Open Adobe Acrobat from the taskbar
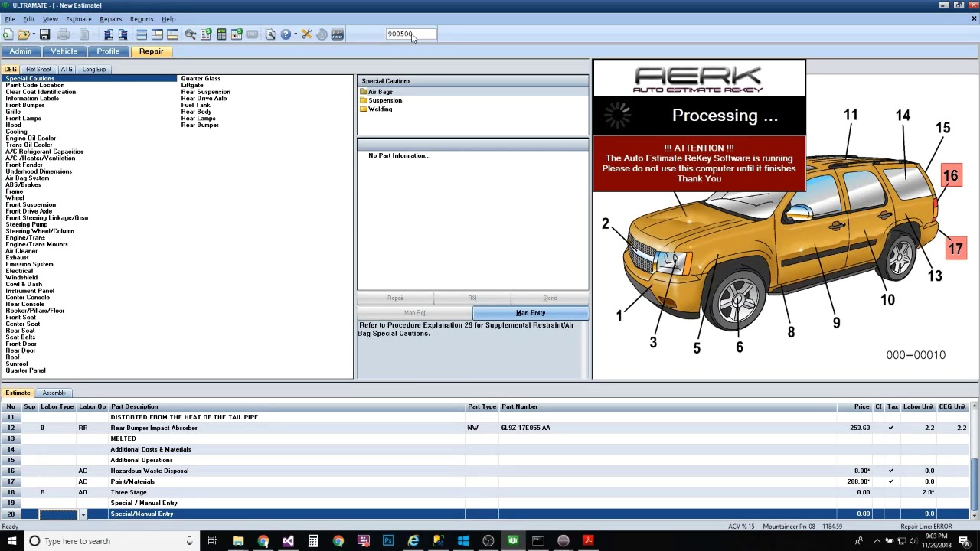This screenshot has width=980, height=551. pyautogui.click(x=588, y=541)
